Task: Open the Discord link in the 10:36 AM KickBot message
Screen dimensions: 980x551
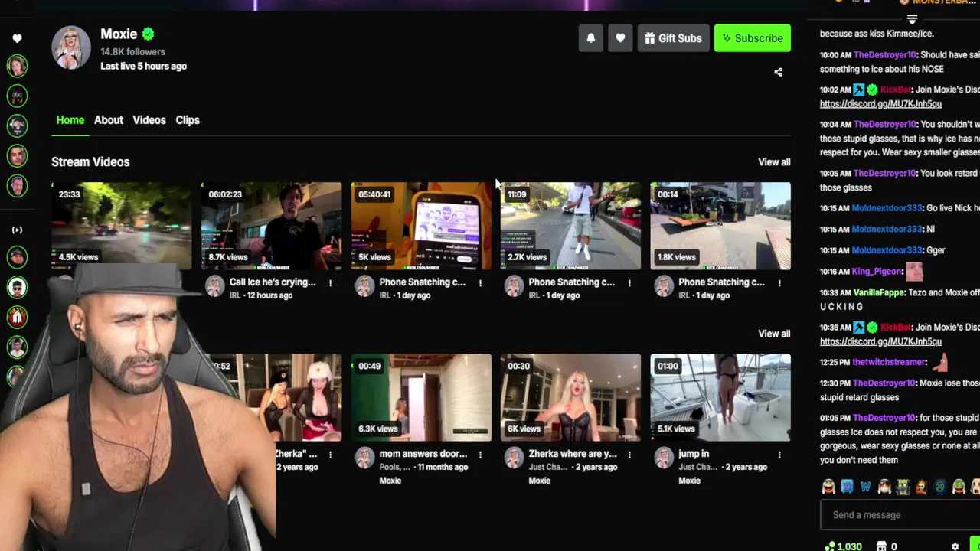Action: coord(880,341)
